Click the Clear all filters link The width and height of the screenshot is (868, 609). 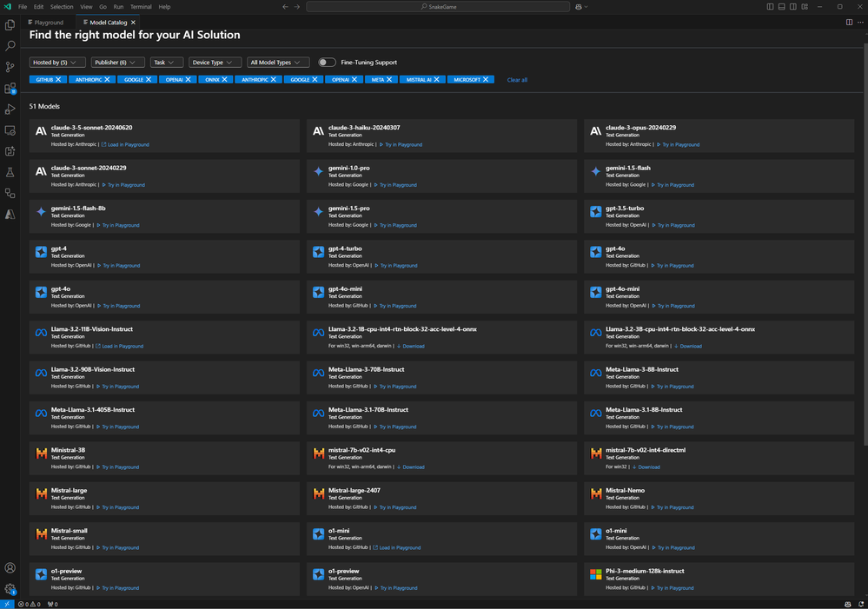click(517, 80)
